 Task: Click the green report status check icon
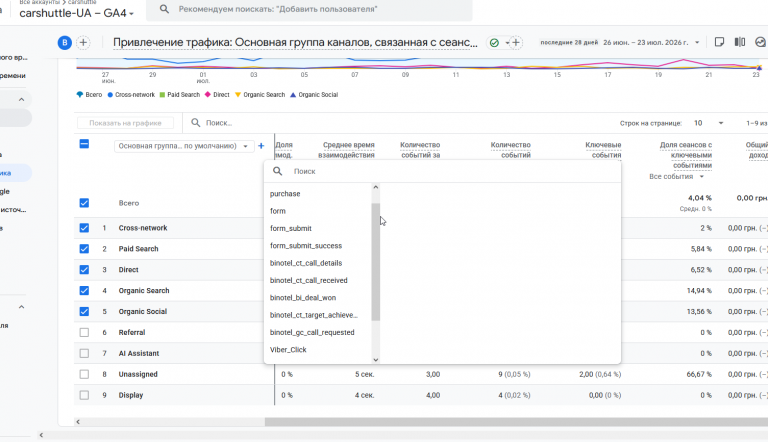click(494, 43)
